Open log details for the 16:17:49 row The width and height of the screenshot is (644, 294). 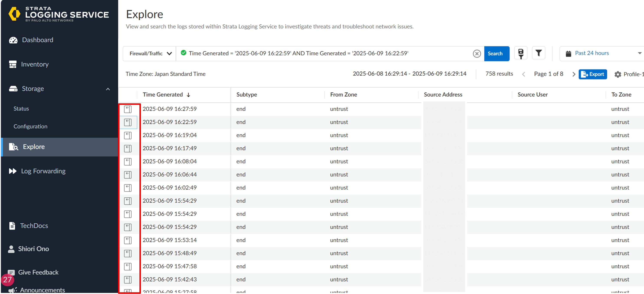128,149
